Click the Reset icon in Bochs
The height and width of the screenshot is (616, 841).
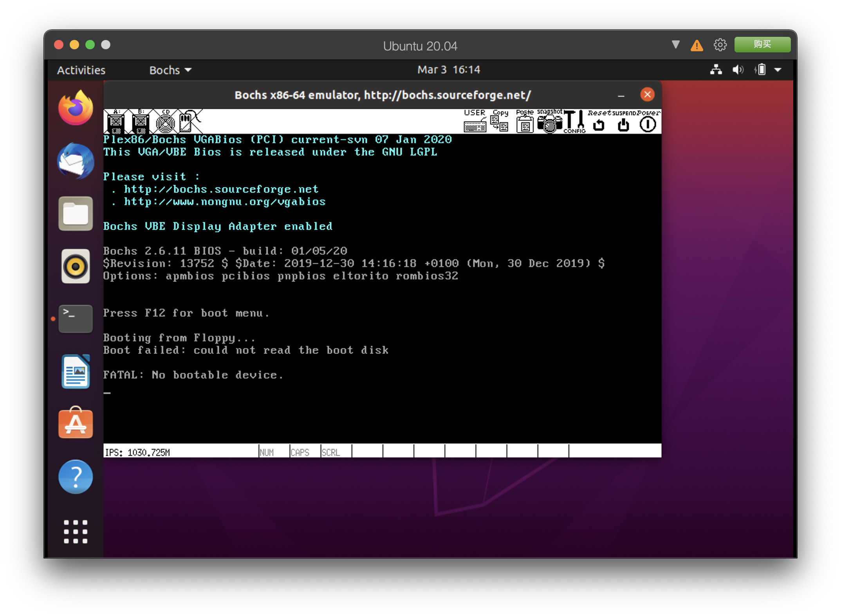point(599,121)
